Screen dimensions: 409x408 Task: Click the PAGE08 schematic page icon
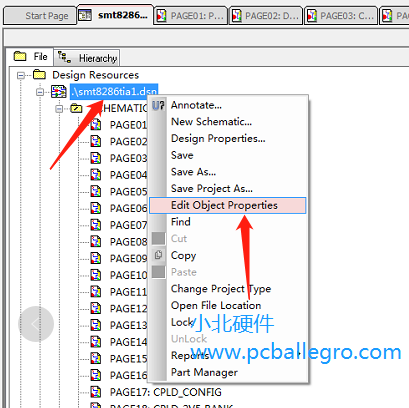[96, 241]
